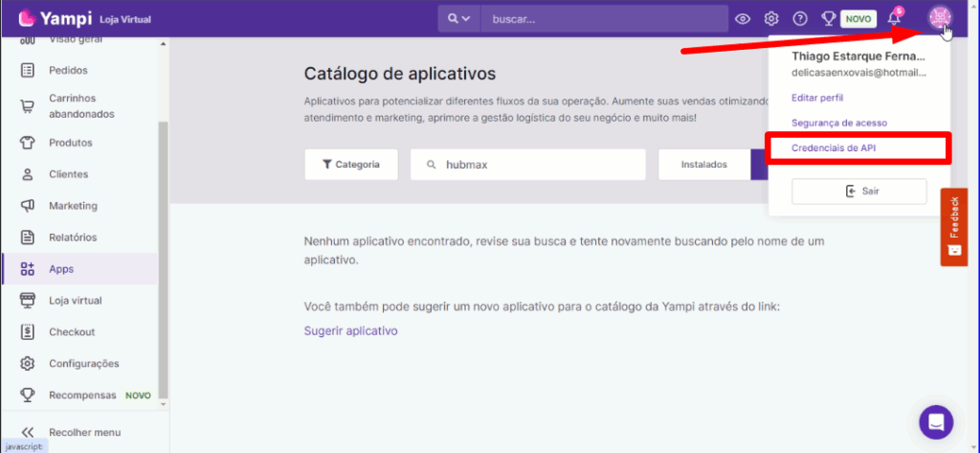The height and width of the screenshot is (453, 980).
Task: Click the help question mark icon
Action: click(x=800, y=18)
